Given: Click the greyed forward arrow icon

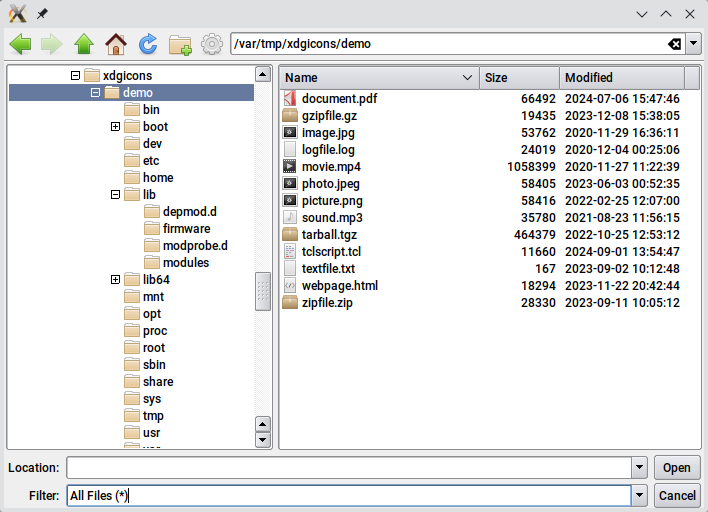Looking at the screenshot, I should (x=52, y=44).
